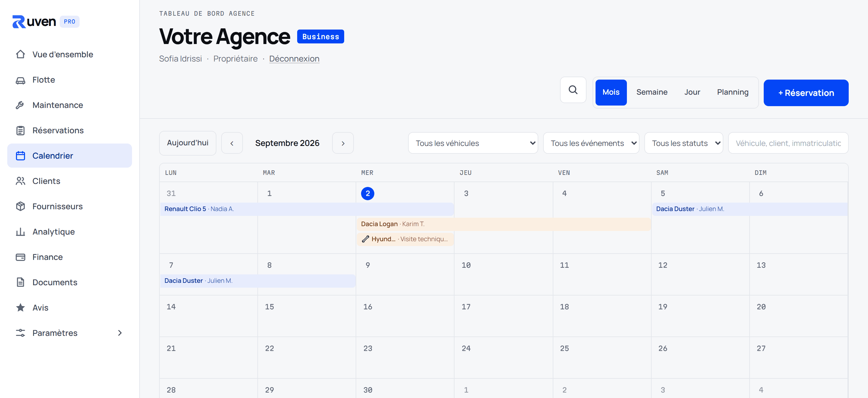The image size is (868, 398).
Task: Click the file icon beside Documents
Action: click(x=20, y=283)
